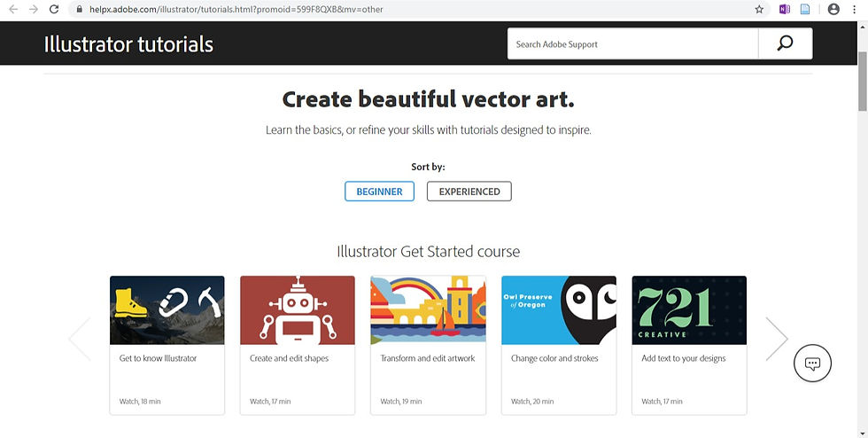The image size is (868, 438).
Task: Open the Owl Preserve thumbnail
Action: (x=559, y=310)
